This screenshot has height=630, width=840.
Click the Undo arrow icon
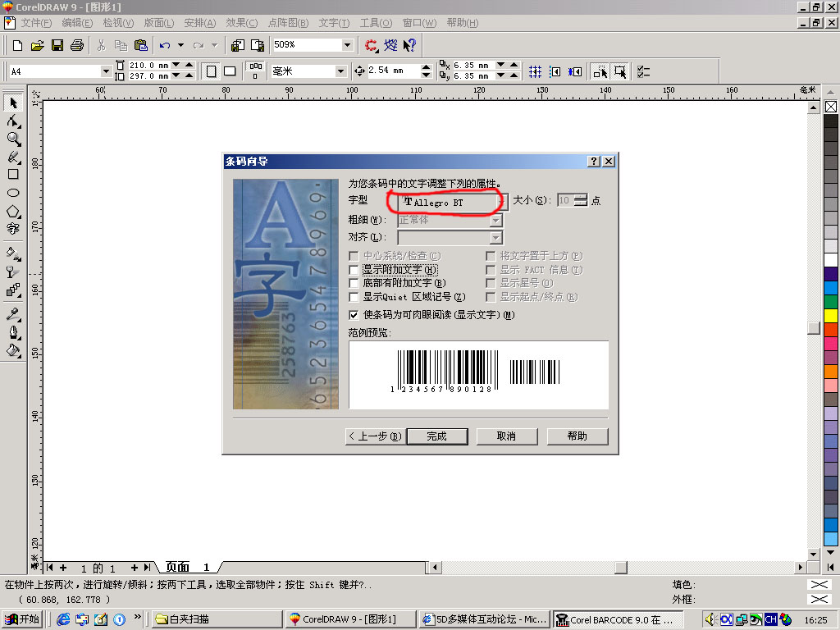[x=165, y=46]
